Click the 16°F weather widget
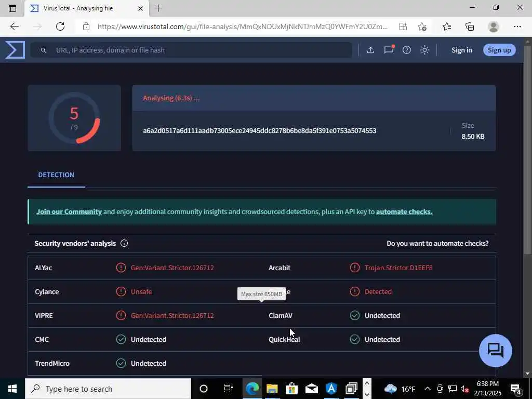532x399 pixels. [400, 389]
